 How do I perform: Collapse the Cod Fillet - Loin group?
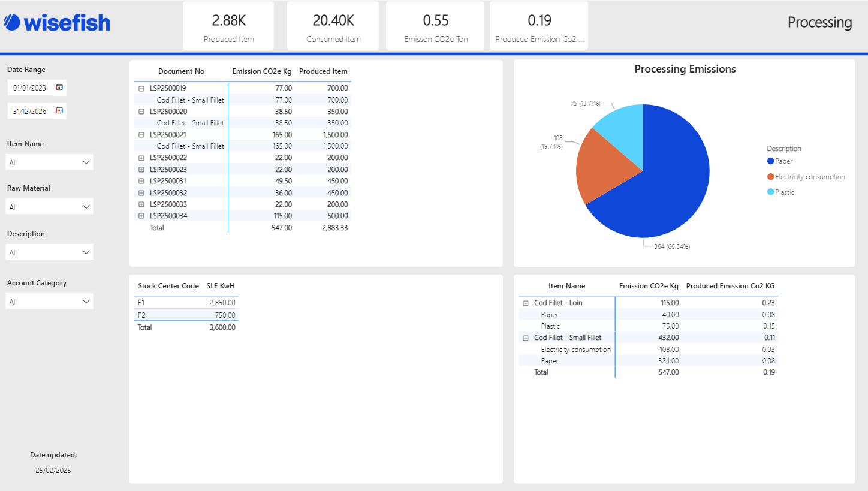click(x=526, y=303)
